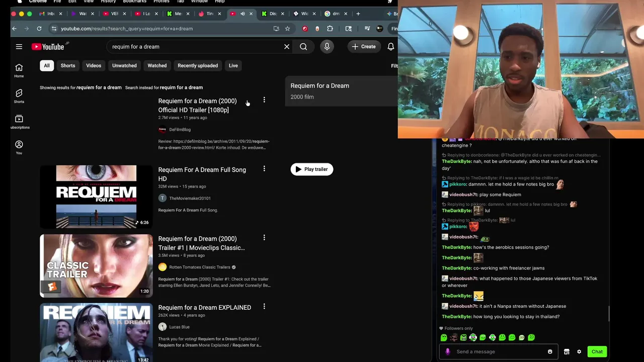Click the chat panel scrollbar
This screenshot has height=362, width=644.
[x=609, y=314]
